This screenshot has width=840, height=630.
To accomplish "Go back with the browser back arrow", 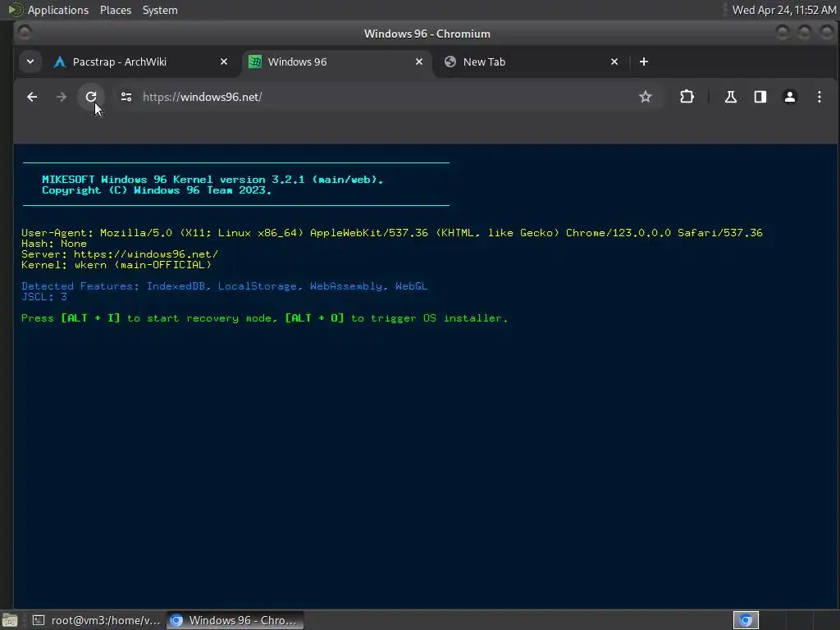I will (x=32, y=97).
